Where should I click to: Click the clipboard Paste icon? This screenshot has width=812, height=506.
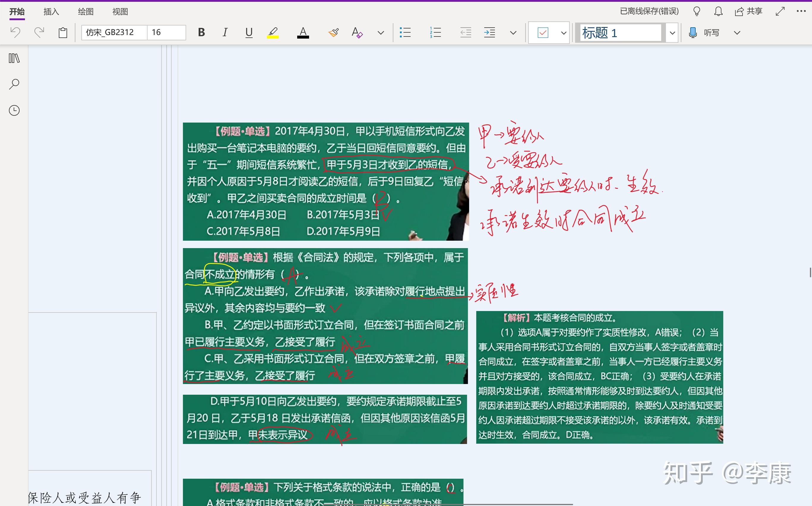pyautogui.click(x=63, y=32)
